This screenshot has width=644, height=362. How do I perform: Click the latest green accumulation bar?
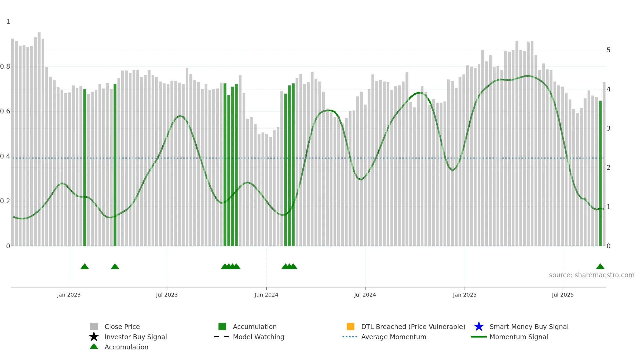click(x=600, y=173)
